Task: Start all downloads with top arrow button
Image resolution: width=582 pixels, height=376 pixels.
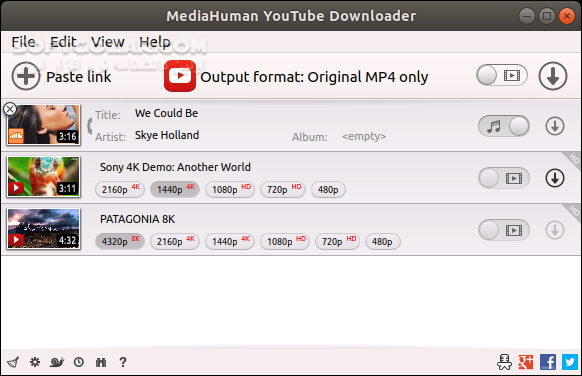Action: pos(553,76)
